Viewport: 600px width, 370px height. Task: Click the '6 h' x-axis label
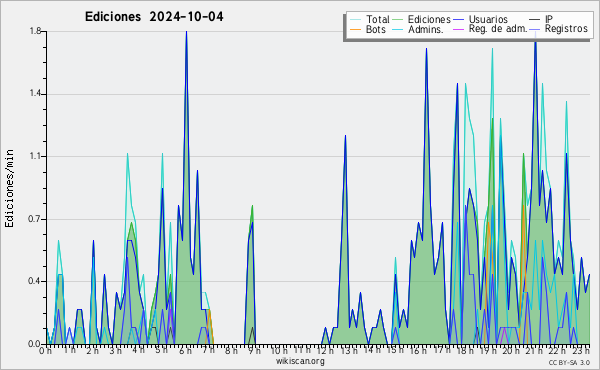point(186,350)
